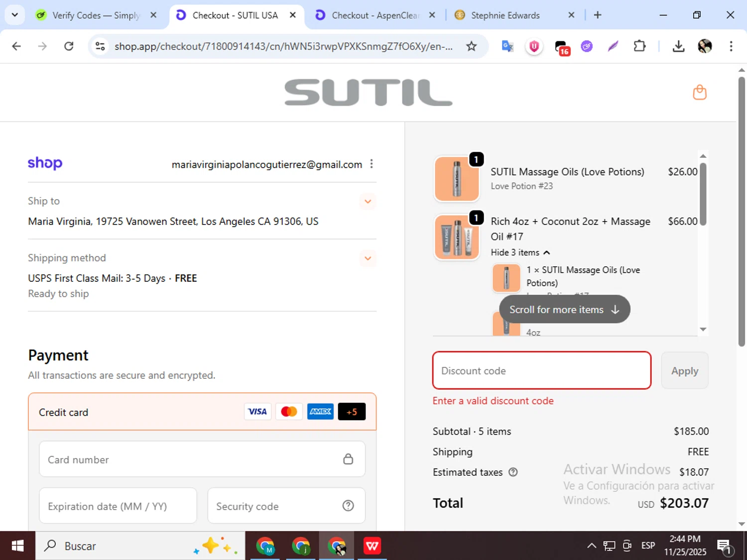Click the Love Potion #23 product thumbnail
The width and height of the screenshot is (747, 560).
point(457,179)
